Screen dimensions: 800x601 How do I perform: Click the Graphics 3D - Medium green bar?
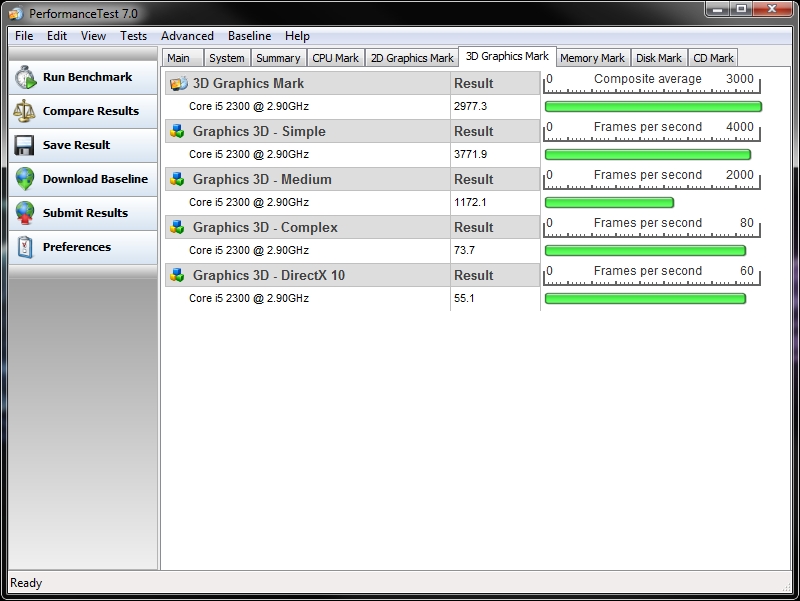coord(609,203)
